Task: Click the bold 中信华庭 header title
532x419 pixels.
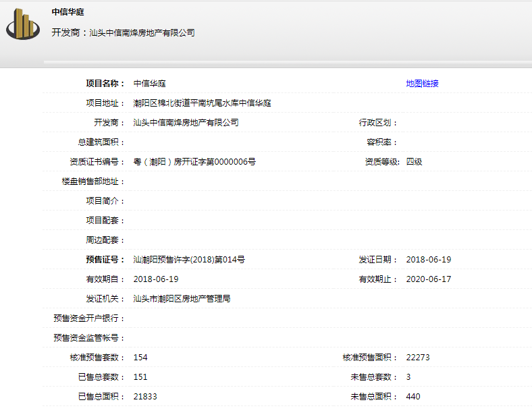Action: [68, 12]
